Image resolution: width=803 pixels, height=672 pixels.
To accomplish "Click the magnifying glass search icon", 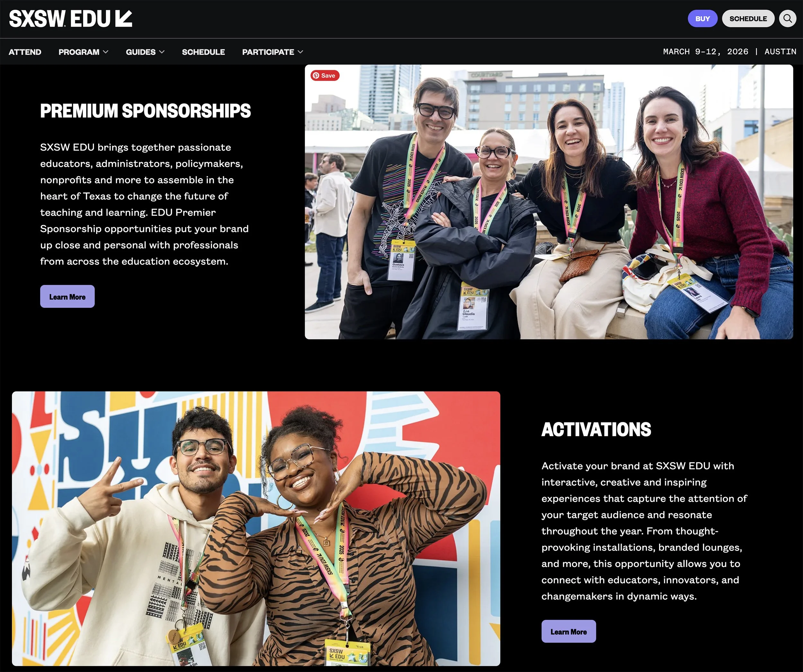I will click(787, 18).
